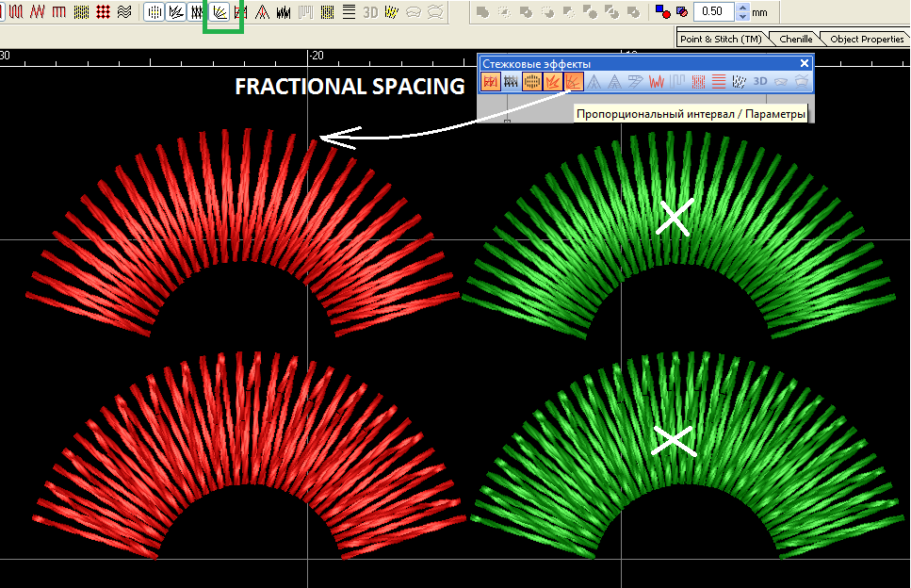Click the blue square and red circle icon
911x588 pixels.
664,12
